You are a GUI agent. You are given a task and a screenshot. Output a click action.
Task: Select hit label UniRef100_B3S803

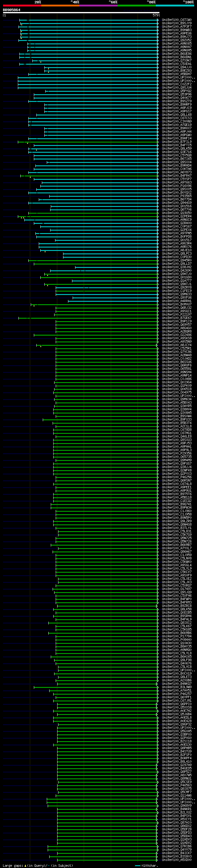tap(177, 856)
